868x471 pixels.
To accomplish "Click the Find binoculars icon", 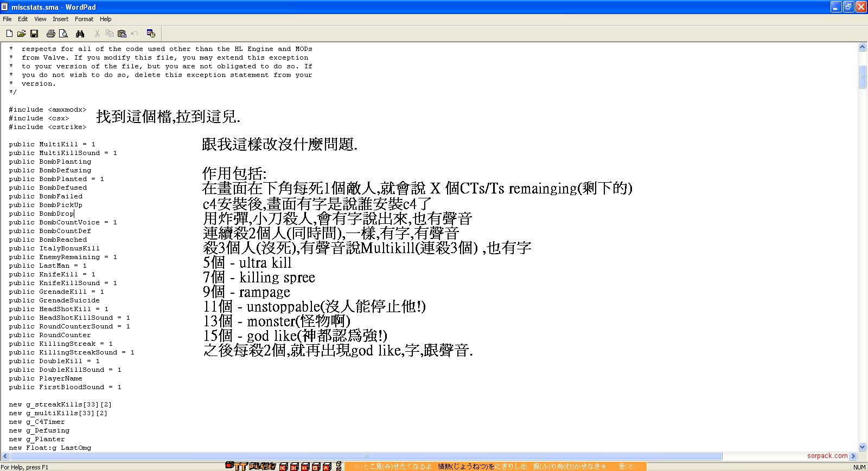I will (x=80, y=34).
